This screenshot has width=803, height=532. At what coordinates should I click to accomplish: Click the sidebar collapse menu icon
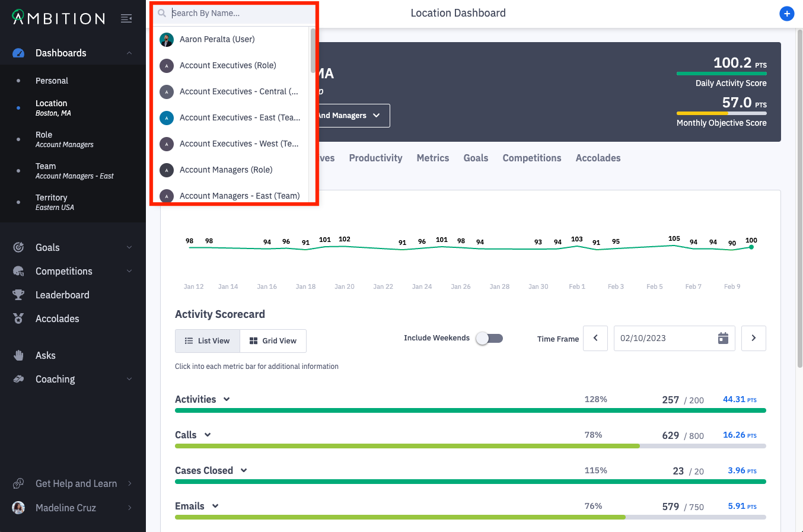point(126,18)
